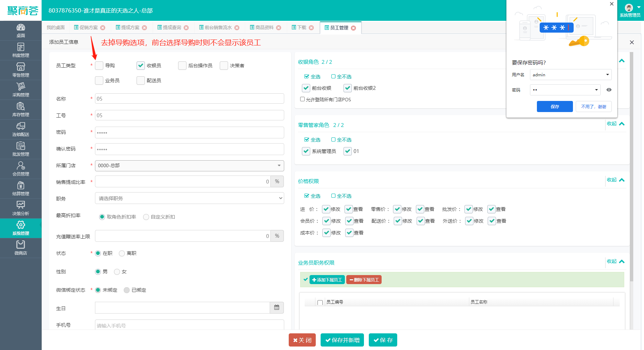Open 库存管理 in the sidebar
The width and height of the screenshot is (644, 350).
click(21, 110)
